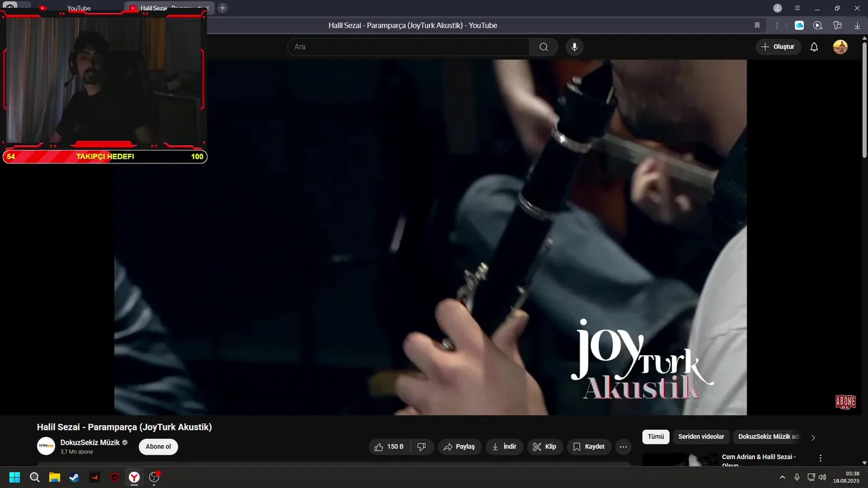Open the DokuzSekiz Müzik channel avatar
This screenshot has width=868, height=488.
click(x=46, y=446)
